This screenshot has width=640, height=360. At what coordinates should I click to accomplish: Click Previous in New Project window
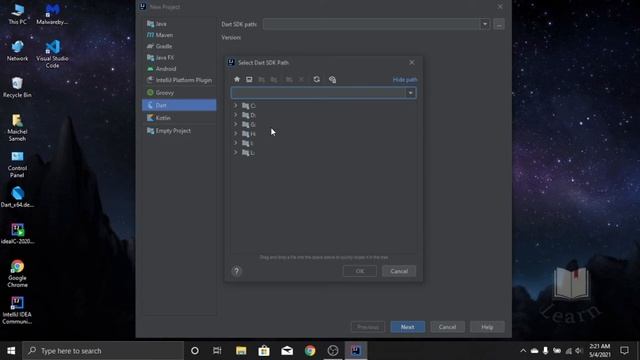[367, 327]
